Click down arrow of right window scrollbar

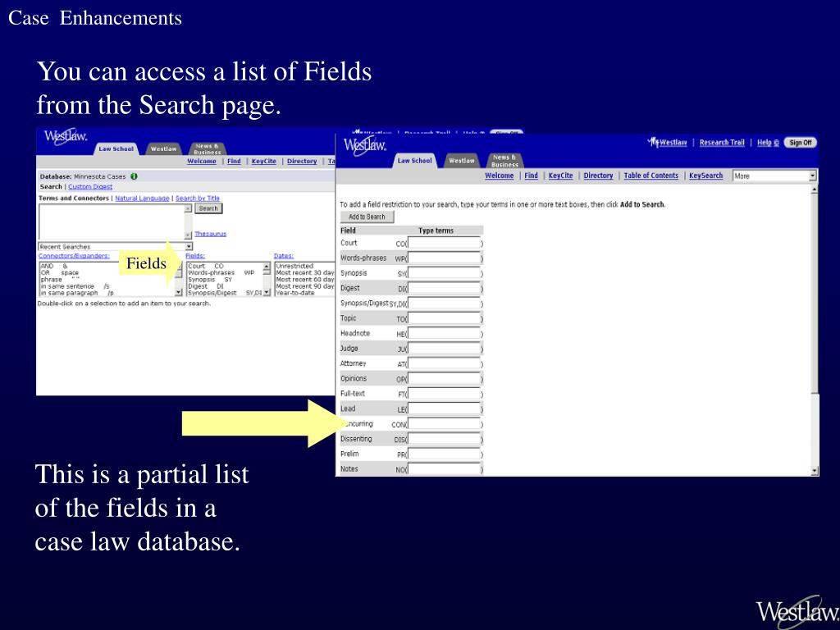(x=815, y=471)
